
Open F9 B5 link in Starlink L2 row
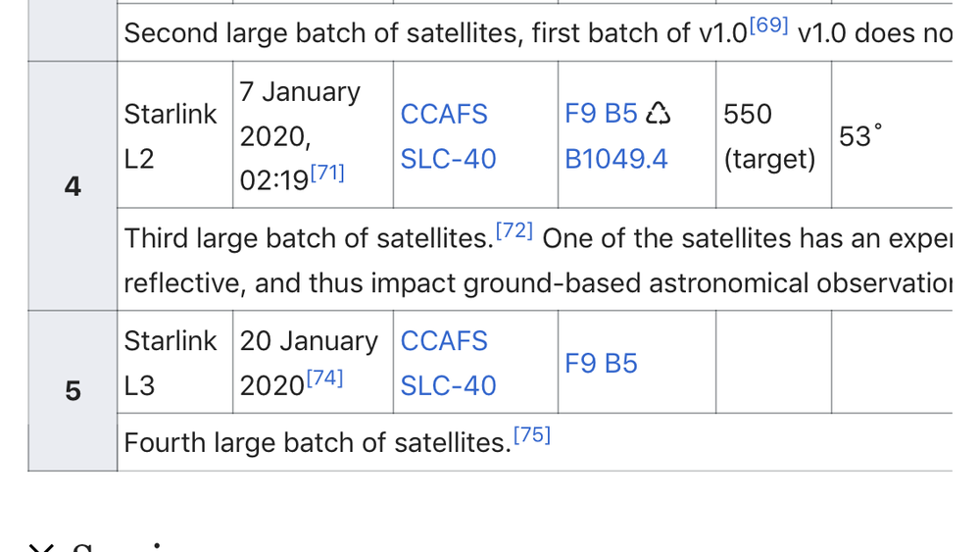[x=601, y=115]
